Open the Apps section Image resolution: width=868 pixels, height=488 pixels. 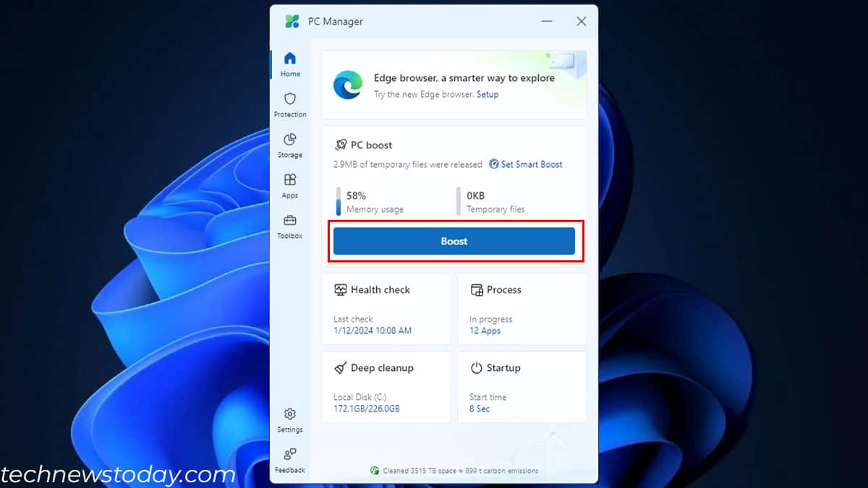pos(290,186)
